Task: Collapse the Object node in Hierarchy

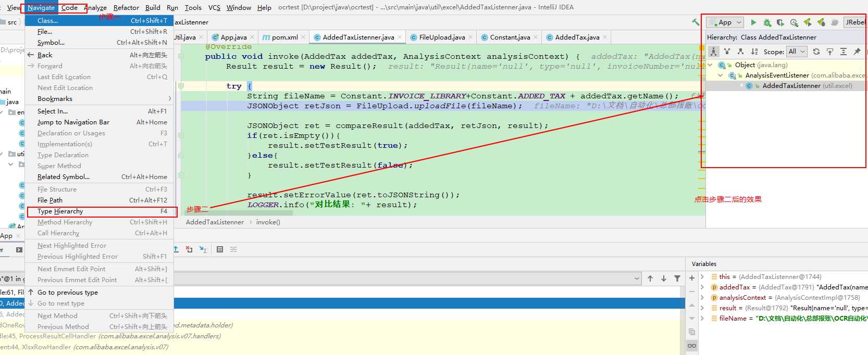Action: coord(710,65)
